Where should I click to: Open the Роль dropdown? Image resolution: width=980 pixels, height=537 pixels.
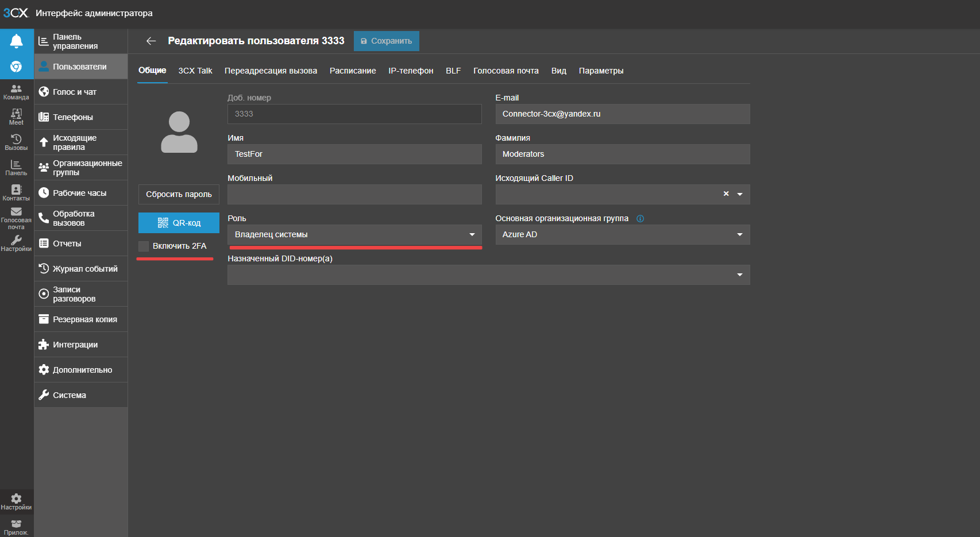coord(354,234)
